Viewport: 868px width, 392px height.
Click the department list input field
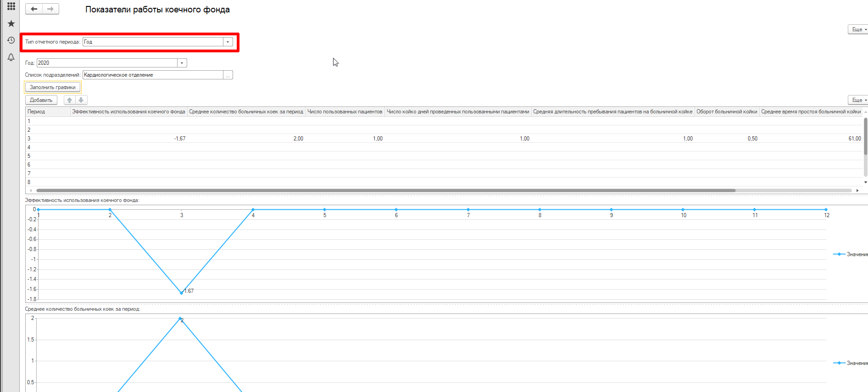coord(152,75)
